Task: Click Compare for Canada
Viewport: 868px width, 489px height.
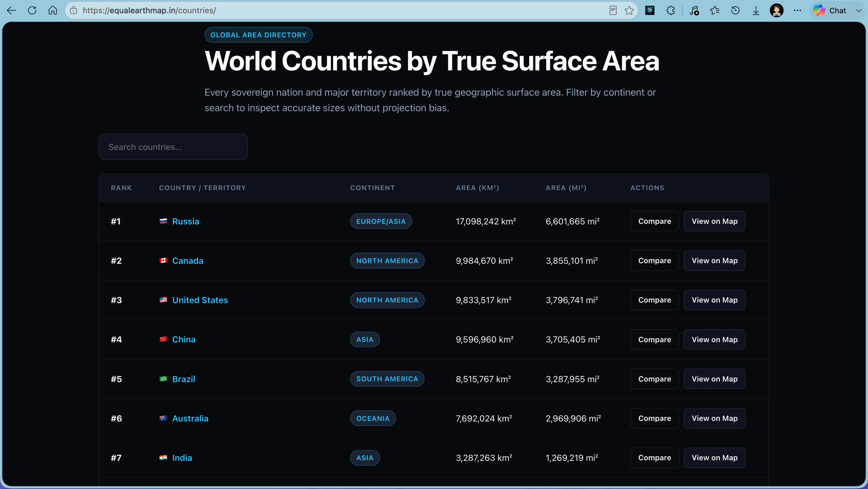Action: coord(654,261)
